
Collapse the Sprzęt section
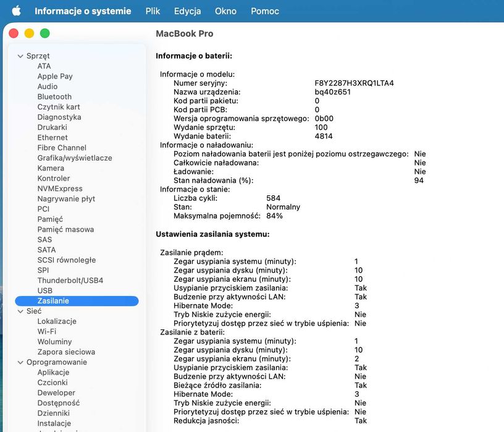(20, 56)
